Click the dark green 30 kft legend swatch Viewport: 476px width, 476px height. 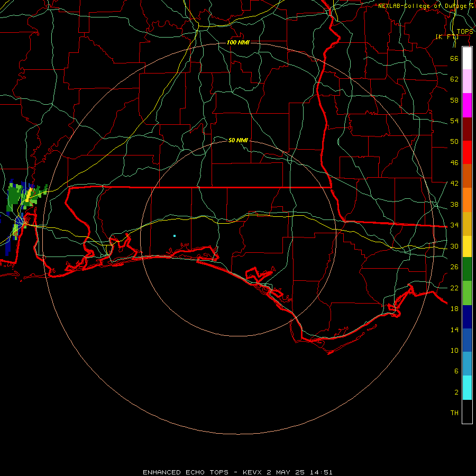pyautogui.click(x=467, y=269)
